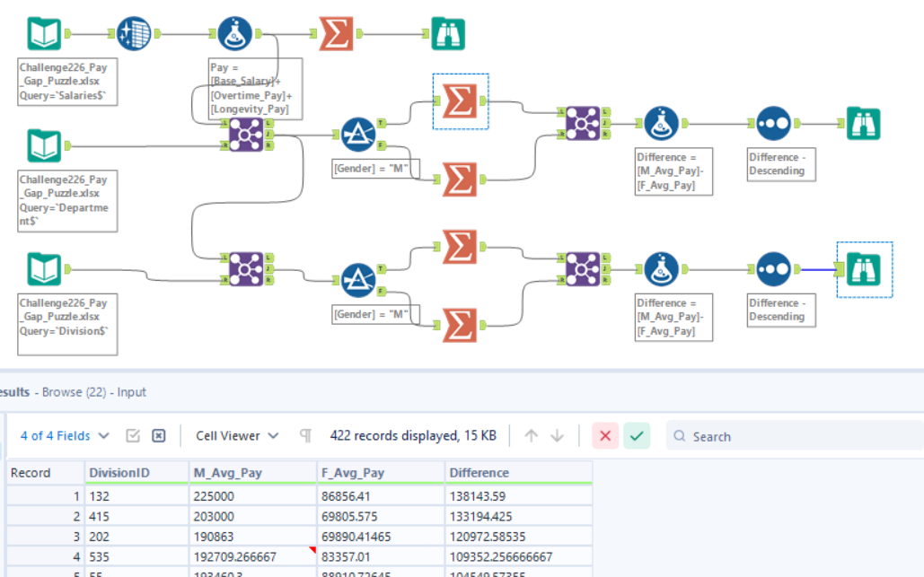Click the 422 records displayed status text
924x577 pixels.
[x=412, y=436]
